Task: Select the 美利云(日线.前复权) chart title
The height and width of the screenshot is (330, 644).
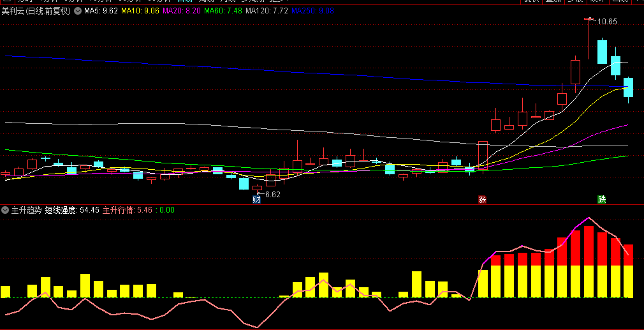Action: [36, 11]
